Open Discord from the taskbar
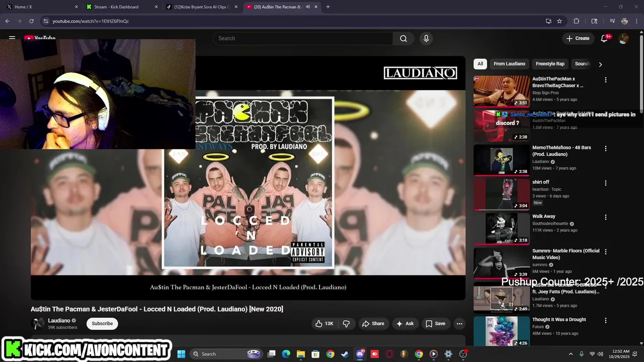Viewport: 644px width, 362px height. 360,354
